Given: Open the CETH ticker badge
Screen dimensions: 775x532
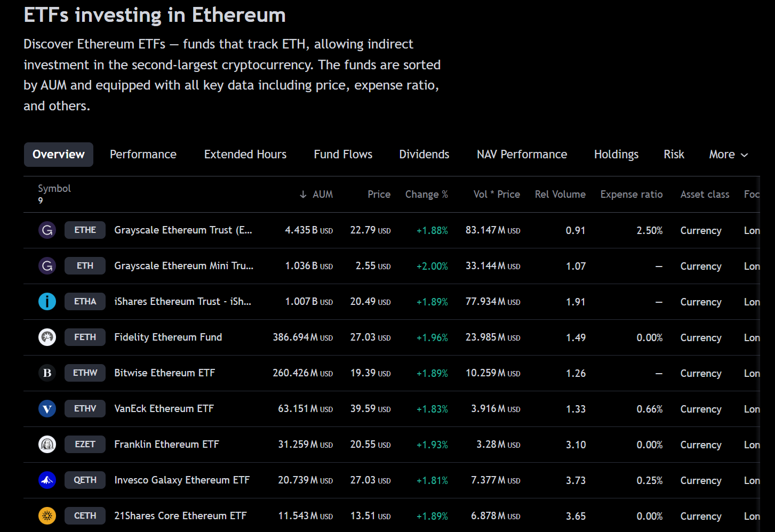Looking at the screenshot, I should click(85, 516).
